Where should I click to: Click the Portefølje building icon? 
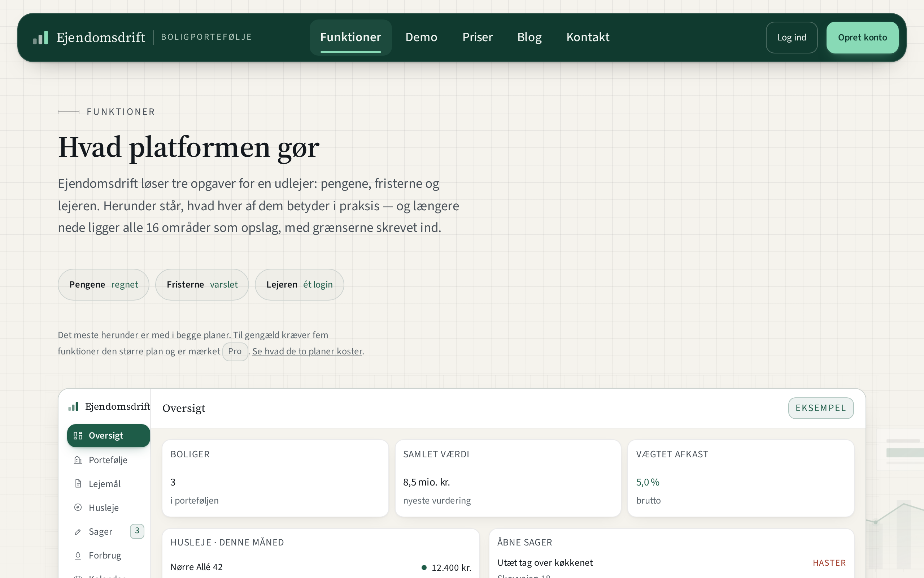(x=78, y=460)
